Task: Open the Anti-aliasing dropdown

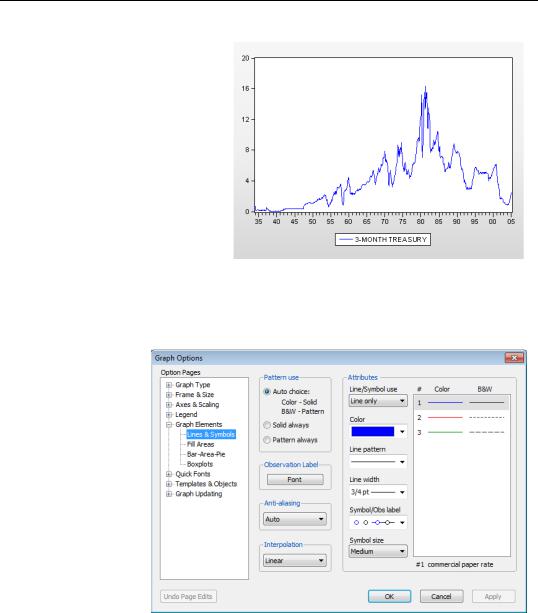Action: pos(295,519)
